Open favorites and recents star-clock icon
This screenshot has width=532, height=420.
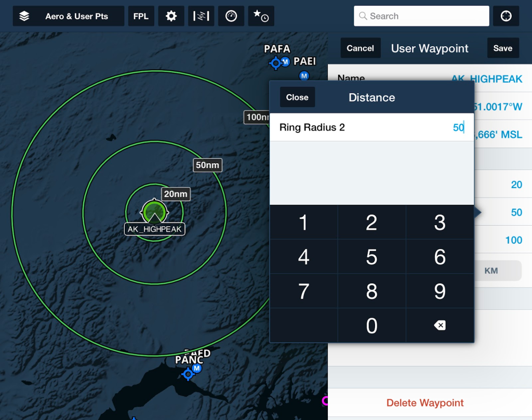261,16
